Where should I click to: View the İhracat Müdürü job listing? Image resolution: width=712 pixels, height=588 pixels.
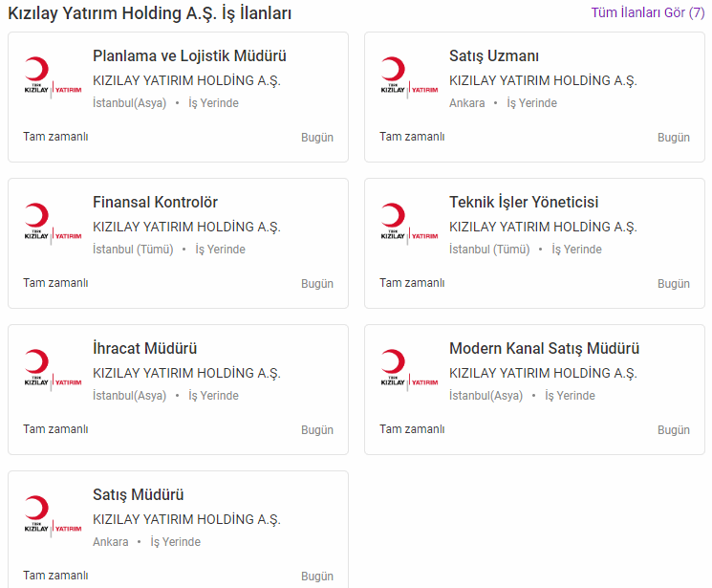144,349
